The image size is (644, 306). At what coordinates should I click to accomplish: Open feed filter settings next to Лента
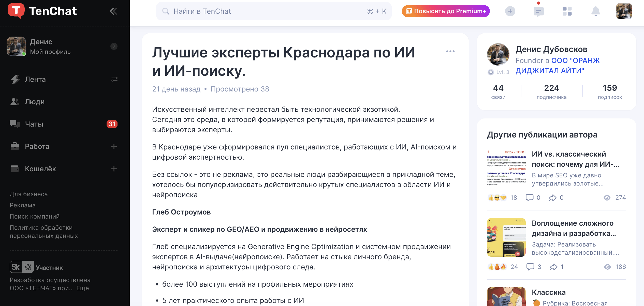pos(114,80)
